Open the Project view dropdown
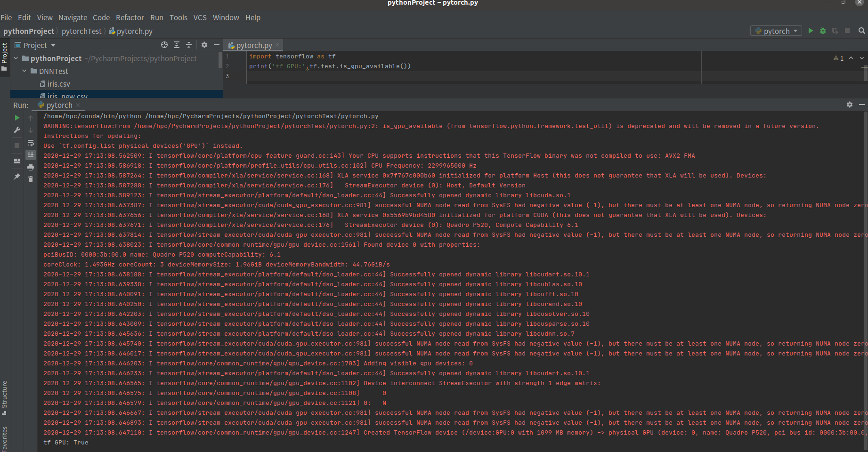The width and height of the screenshot is (868, 452). (35, 45)
